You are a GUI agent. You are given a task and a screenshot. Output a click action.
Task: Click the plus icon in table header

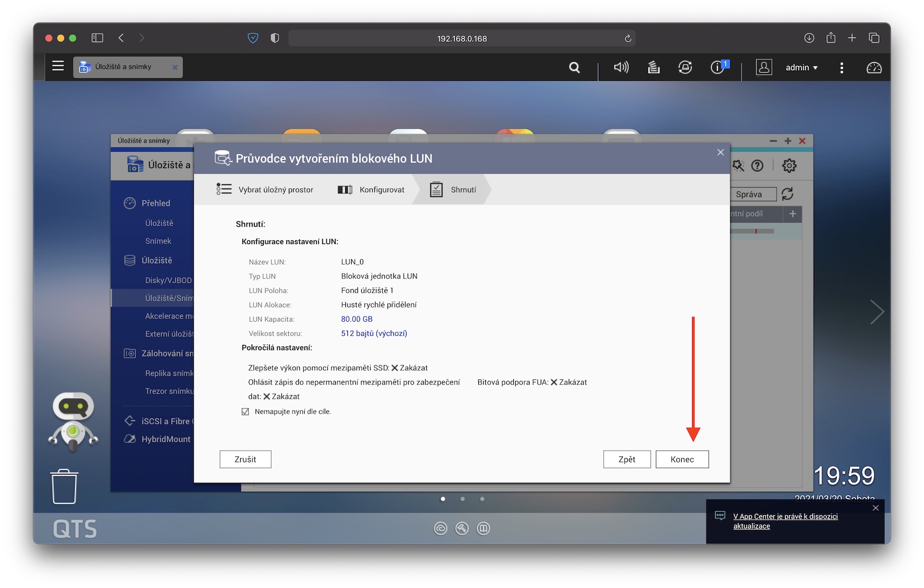tap(793, 213)
